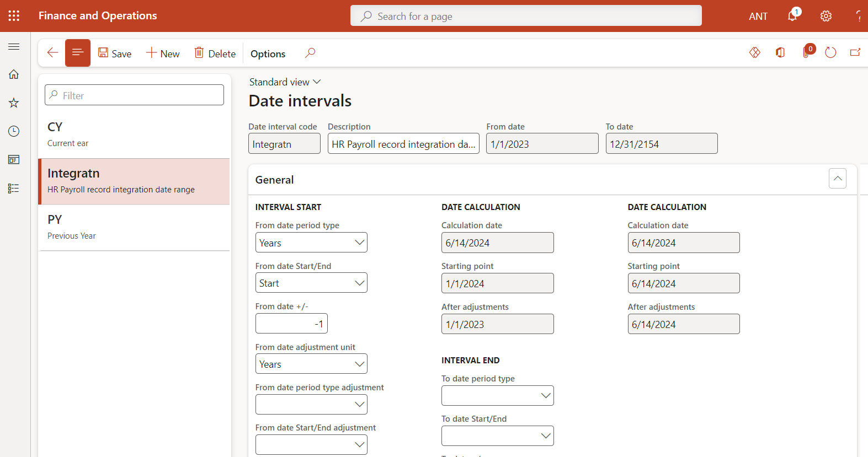Select the CY Current ear record

(x=134, y=135)
